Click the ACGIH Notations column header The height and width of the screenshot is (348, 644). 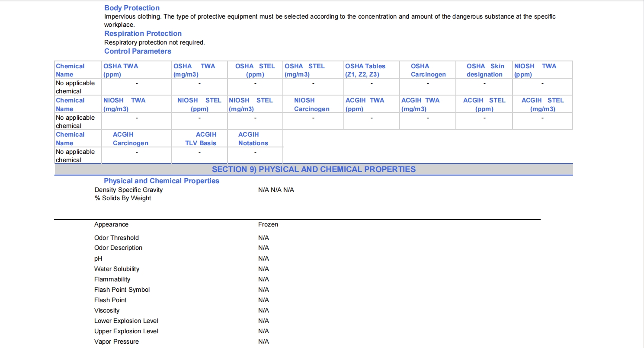[x=253, y=139]
